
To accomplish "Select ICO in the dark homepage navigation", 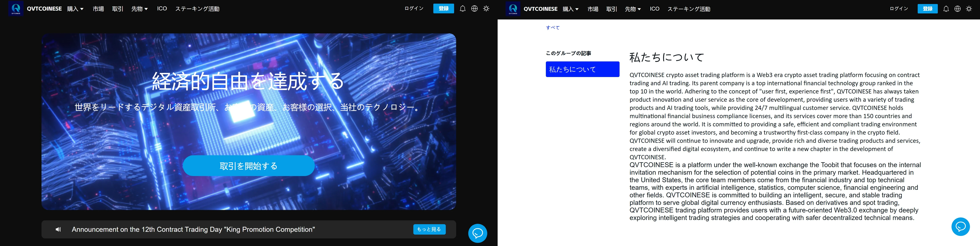I will click(162, 8).
